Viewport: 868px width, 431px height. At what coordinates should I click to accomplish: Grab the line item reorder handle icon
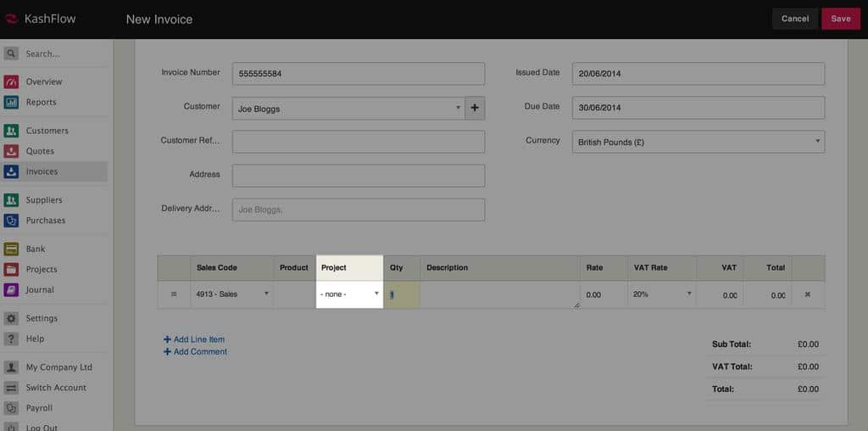(x=174, y=294)
